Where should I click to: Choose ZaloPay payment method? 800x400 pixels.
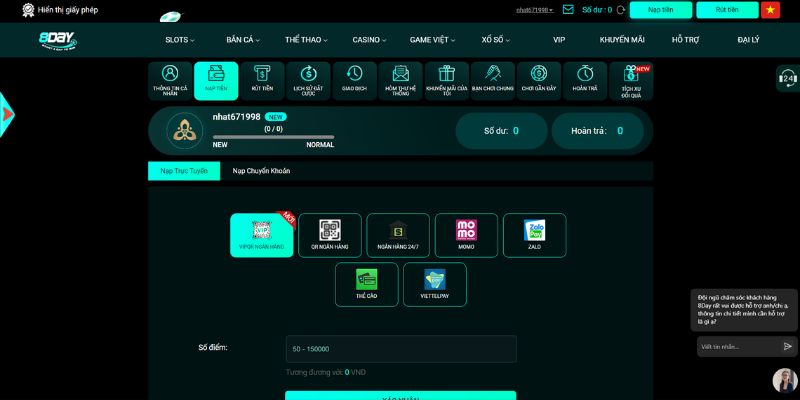point(535,235)
